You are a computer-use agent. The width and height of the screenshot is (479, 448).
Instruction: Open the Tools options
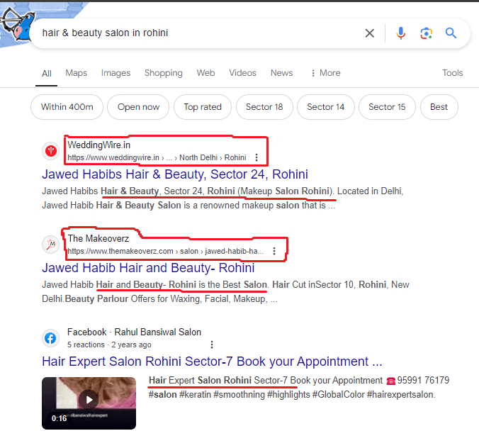452,73
